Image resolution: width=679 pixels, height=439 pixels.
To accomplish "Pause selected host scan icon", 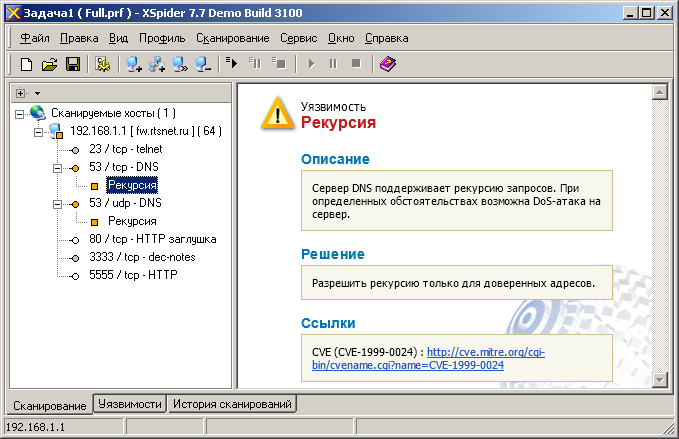I will pyautogui.click(x=333, y=64).
